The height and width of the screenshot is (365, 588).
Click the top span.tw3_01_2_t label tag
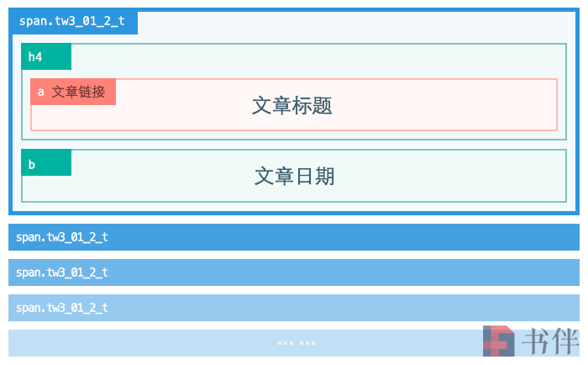click(73, 21)
